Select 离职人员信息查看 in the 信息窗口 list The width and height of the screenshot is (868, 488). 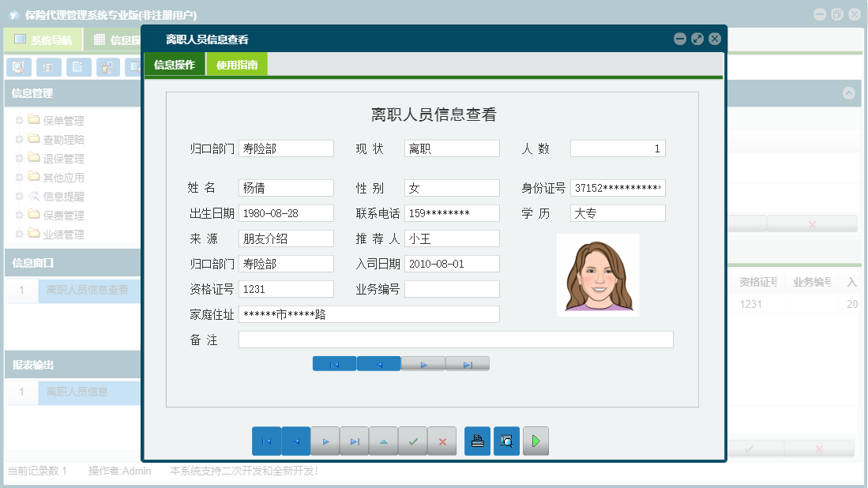pos(89,291)
